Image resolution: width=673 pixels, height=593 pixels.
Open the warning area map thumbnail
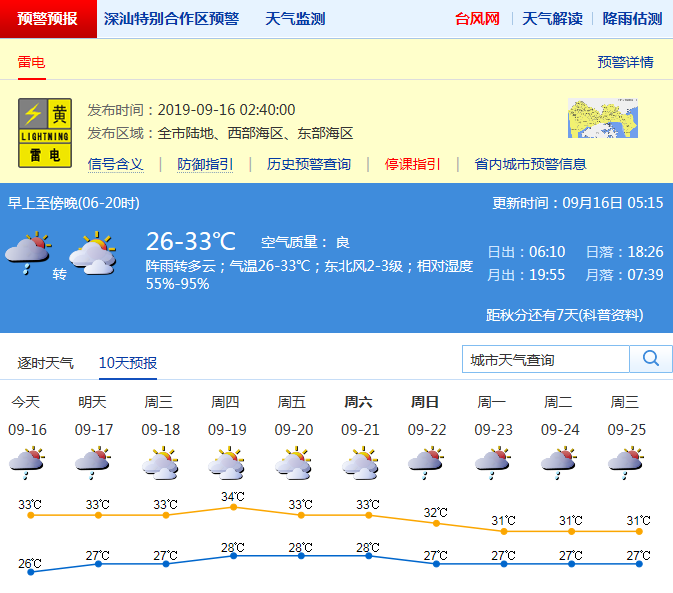click(602, 118)
